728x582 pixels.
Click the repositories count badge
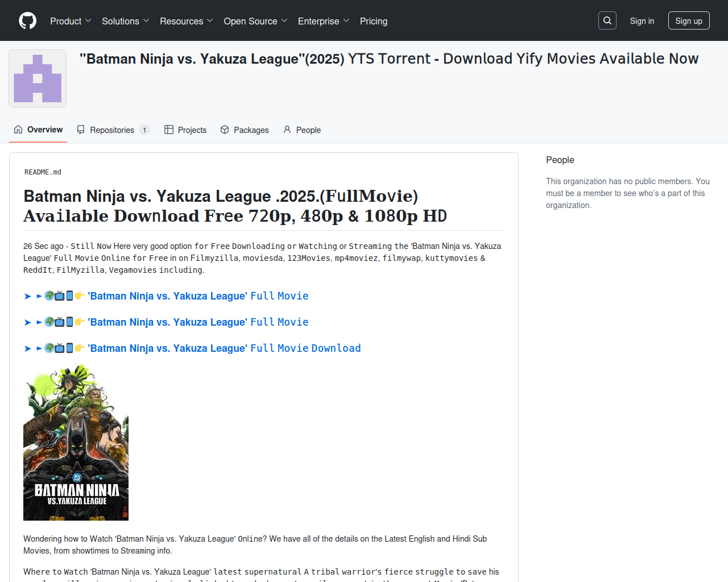click(144, 130)
